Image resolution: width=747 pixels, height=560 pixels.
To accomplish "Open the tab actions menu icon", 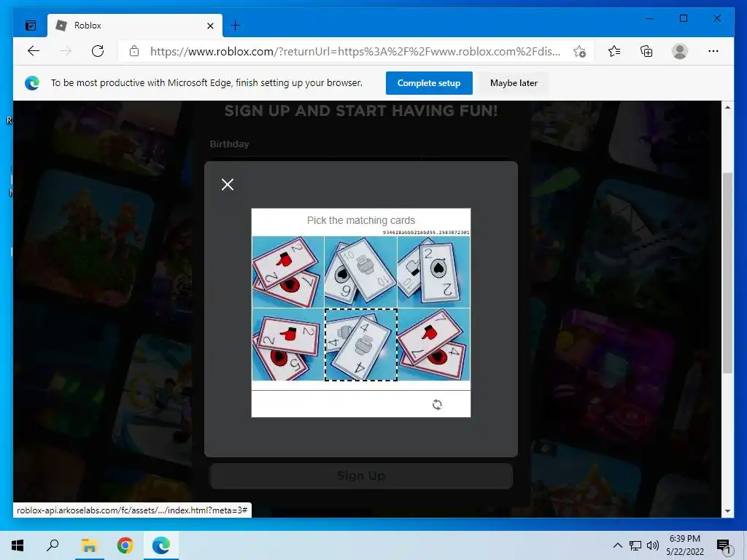I will click(x=31, y=26).
